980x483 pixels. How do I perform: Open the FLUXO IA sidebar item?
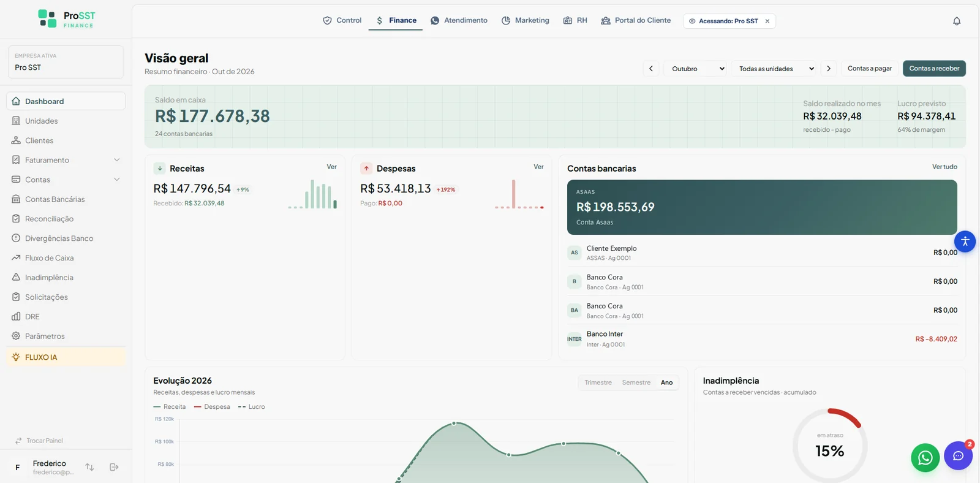(66, 357)
